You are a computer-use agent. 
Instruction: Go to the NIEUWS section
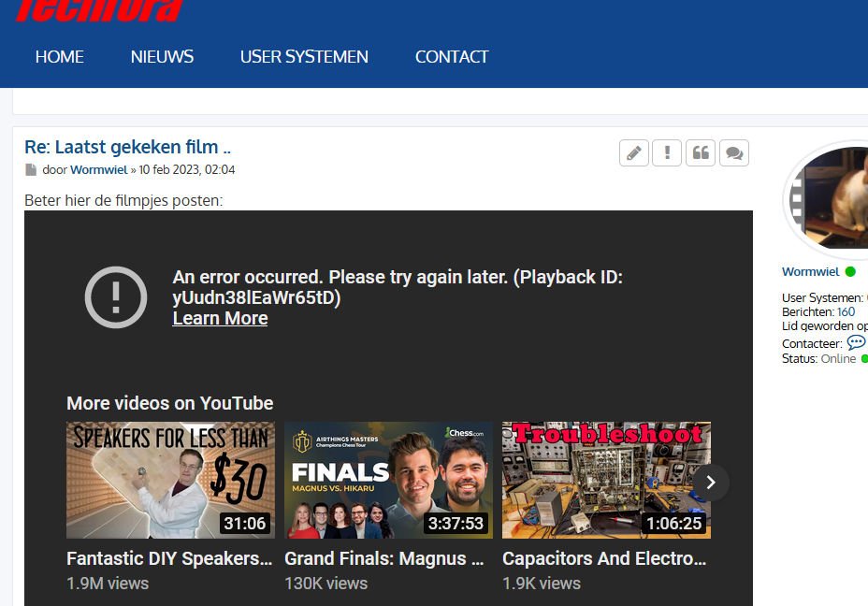[162, 56]
